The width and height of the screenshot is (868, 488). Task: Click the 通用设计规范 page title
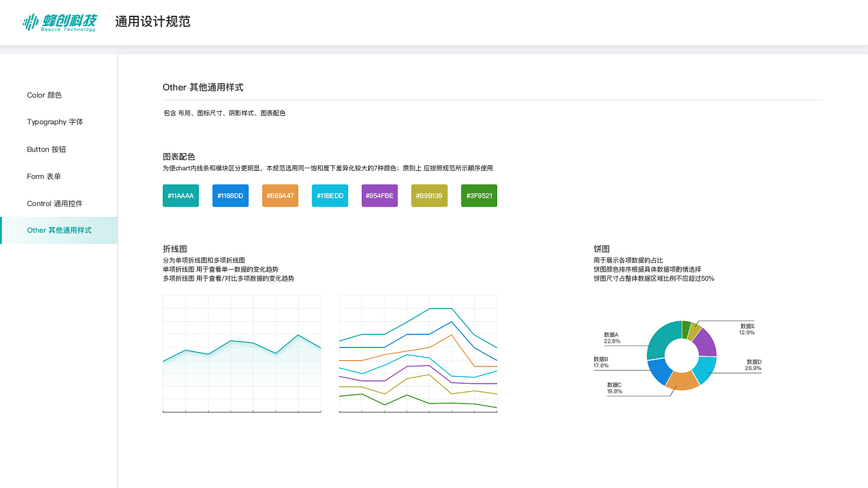pos(152,21)
